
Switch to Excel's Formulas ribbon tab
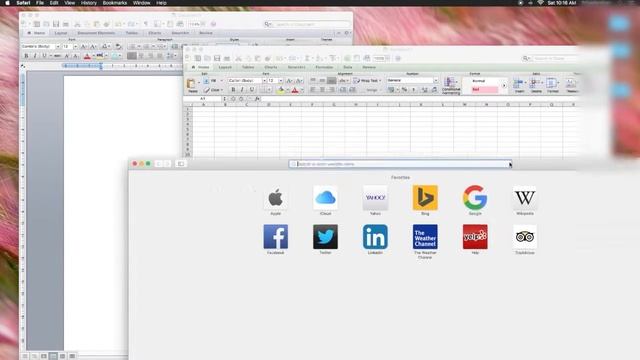[324, 67]
